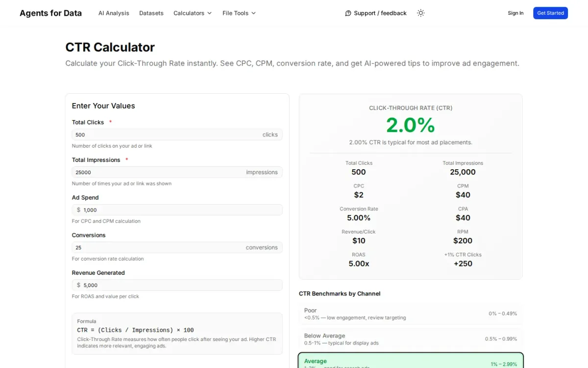This screenshot has height=368, width=588.
Task: Click the 0.5% – 0.99% range text
Action: point(501,339)
